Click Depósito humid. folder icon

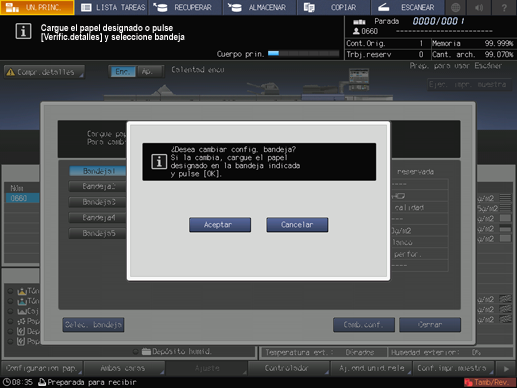pos(146,351)
